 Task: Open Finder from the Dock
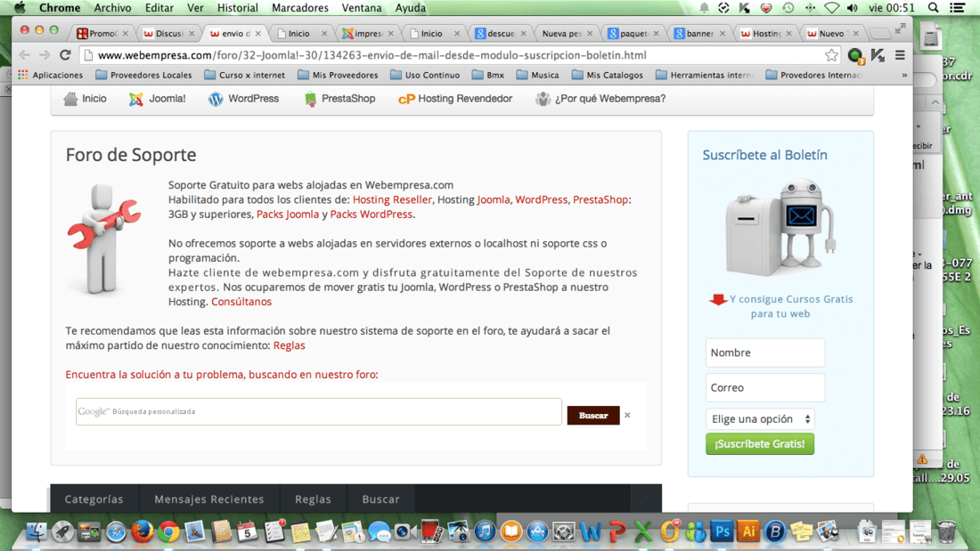pos(37,531)
